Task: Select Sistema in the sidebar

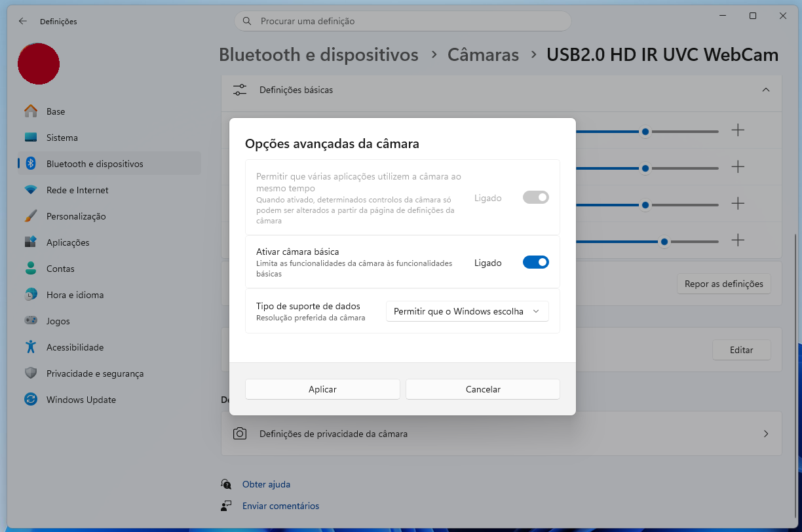Action: click(109, 138)
